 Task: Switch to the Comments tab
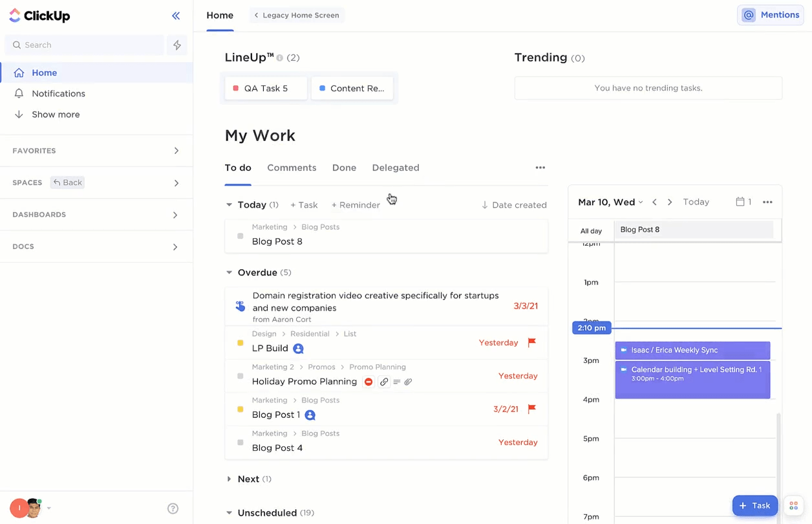coord(292,168)
